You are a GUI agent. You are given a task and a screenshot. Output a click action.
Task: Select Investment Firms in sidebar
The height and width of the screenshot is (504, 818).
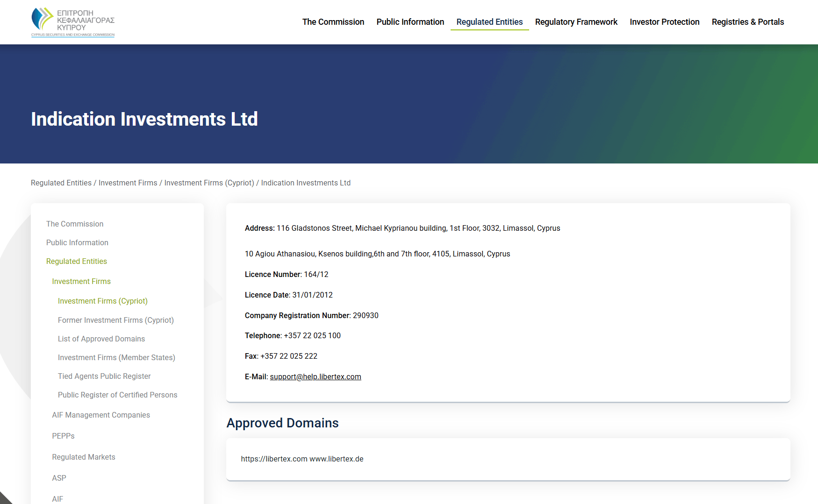(x=81, y=282)
